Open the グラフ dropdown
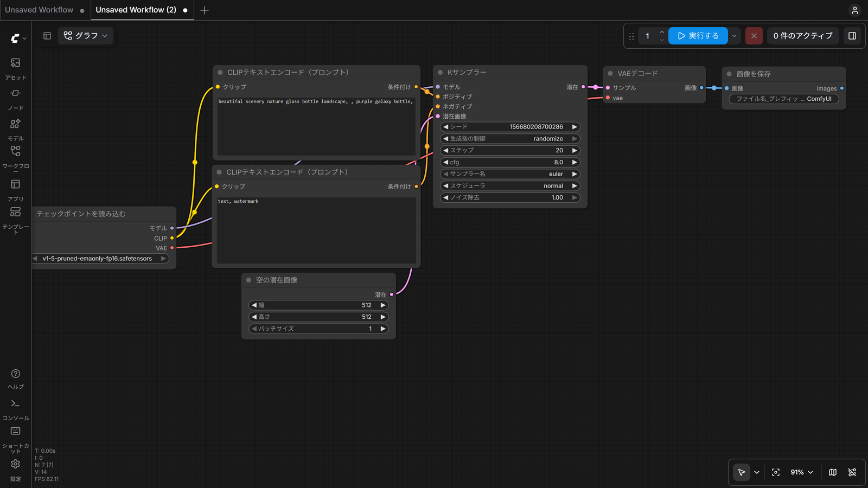This screenshot has height=488, width=868. point(86,36)
